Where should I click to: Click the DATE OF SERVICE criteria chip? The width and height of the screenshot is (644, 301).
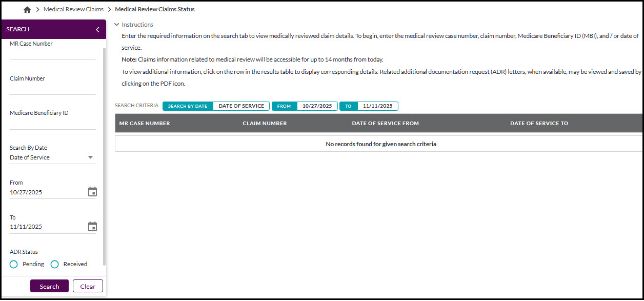241,106
